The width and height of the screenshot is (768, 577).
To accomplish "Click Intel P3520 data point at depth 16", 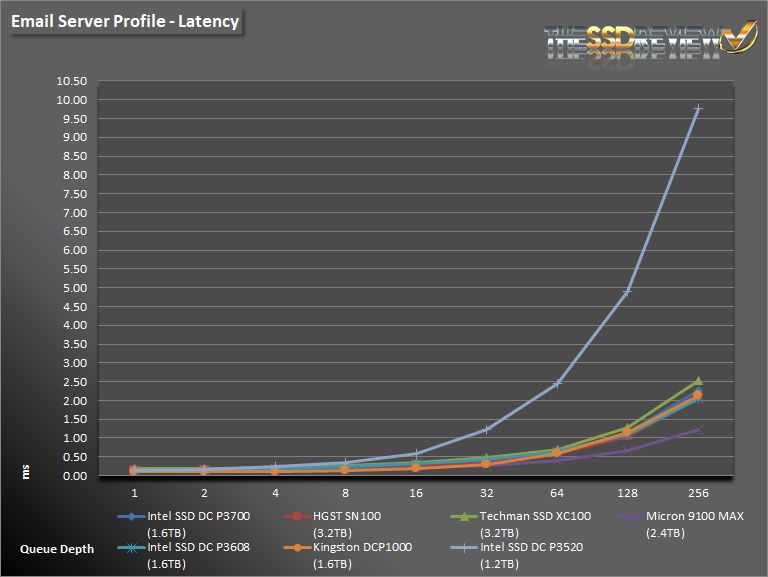I will point(416,454).
